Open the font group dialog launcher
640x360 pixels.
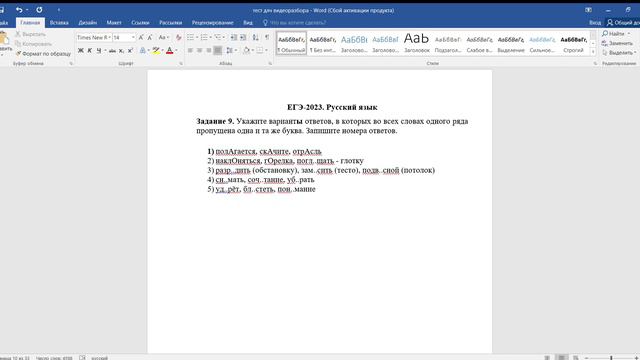point(181,64)
